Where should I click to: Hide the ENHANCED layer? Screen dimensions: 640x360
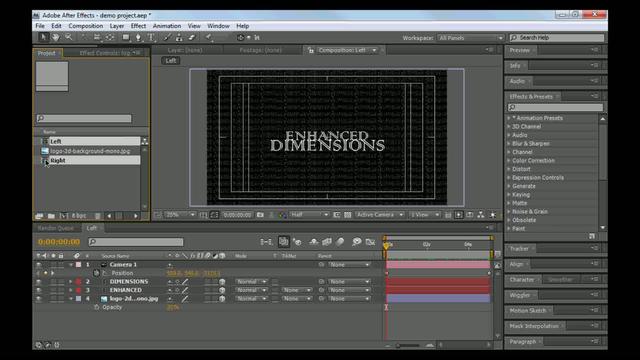[x=38, y=291]
